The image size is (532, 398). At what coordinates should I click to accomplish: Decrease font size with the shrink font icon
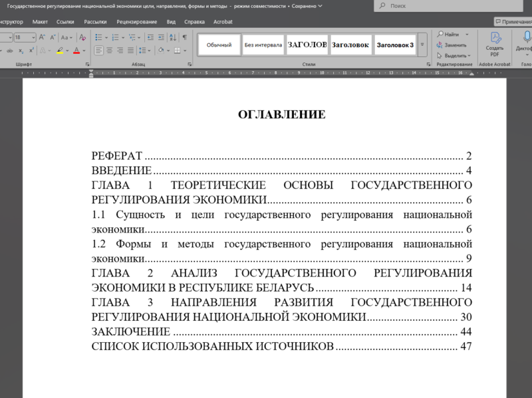(x=53, y=37)
